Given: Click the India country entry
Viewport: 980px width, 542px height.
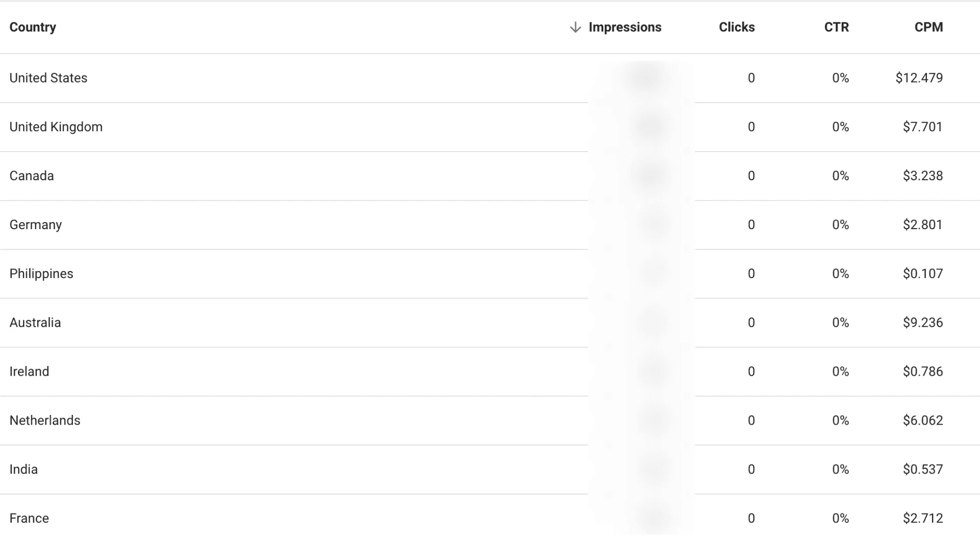Looking at the screenshot, I should 23,470.
